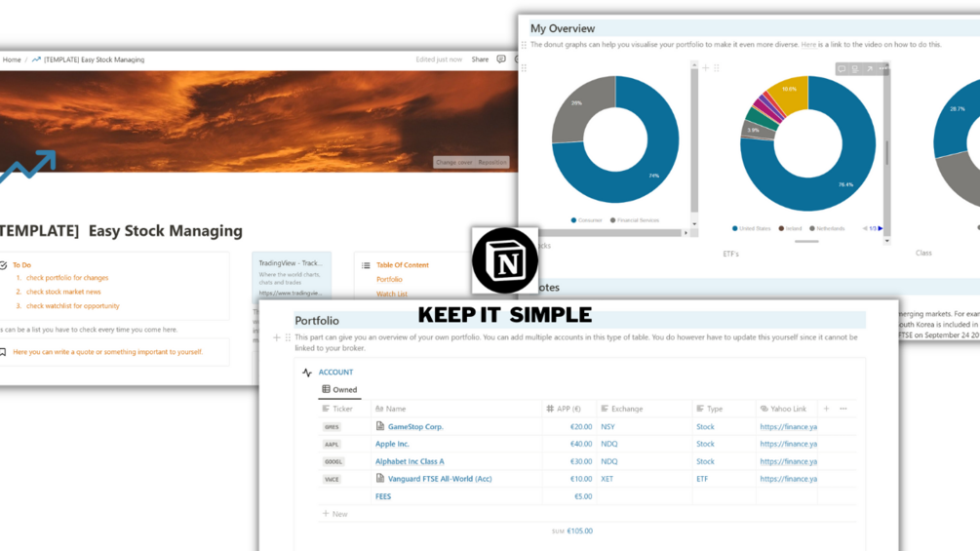Screen dimensions: 980x551
Task: Go to previous legend page arrow on ETF chart
Action: [865, 228]
